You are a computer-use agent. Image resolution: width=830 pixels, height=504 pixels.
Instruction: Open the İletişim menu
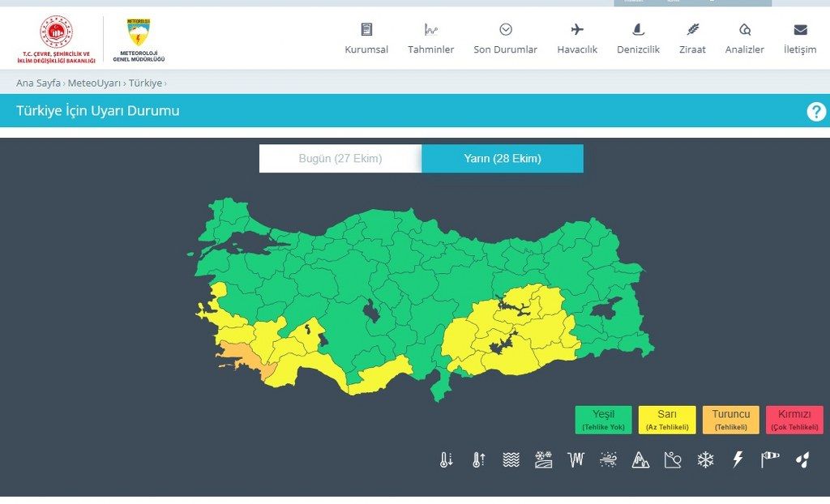tap(800, 49)
